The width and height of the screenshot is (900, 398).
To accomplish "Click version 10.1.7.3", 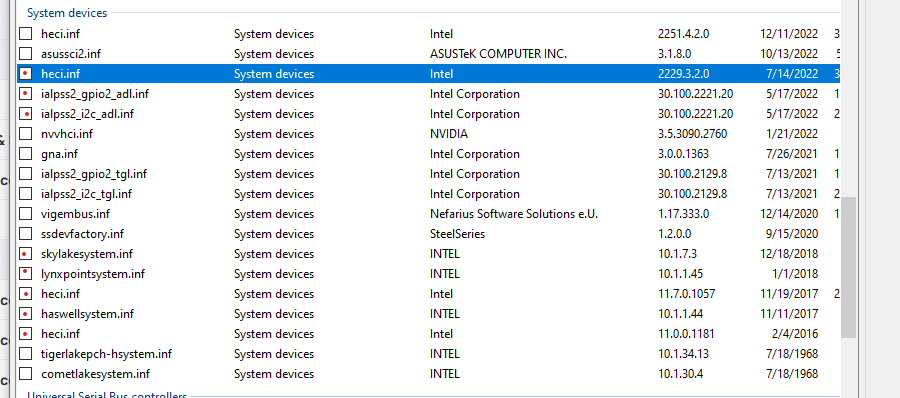I will (x=677, y=254).
